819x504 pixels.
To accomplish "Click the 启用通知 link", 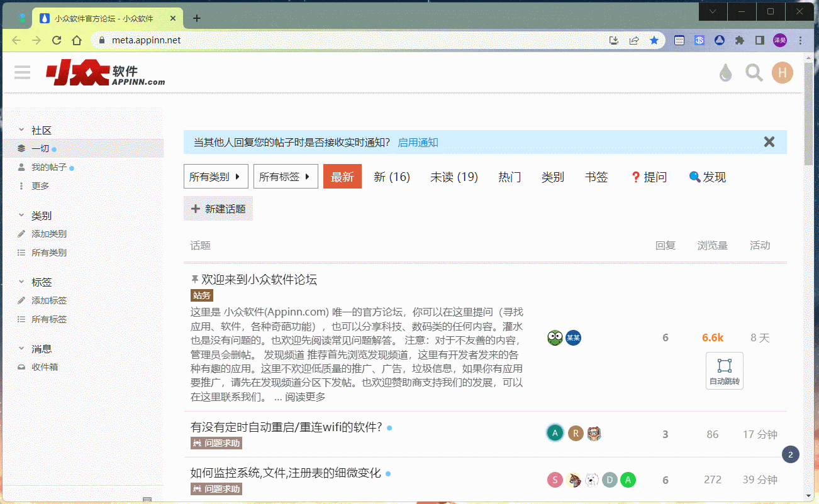I will [x=418, y=143].
